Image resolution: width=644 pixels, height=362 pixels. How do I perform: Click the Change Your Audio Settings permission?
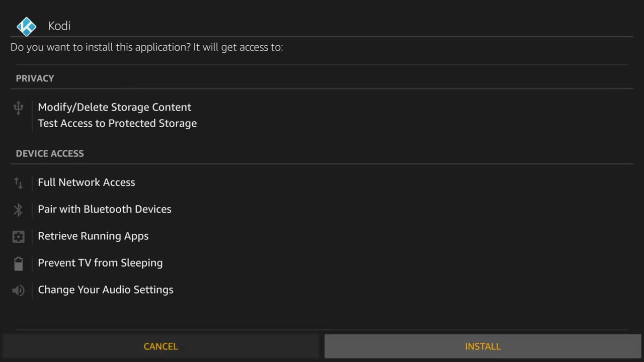click(106, 290)
